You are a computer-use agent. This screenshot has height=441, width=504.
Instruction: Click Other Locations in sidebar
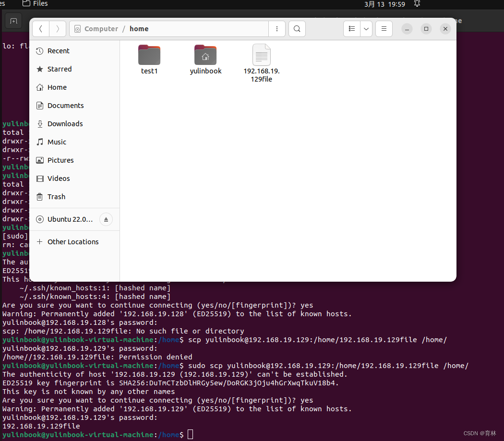tap(73, 242)
